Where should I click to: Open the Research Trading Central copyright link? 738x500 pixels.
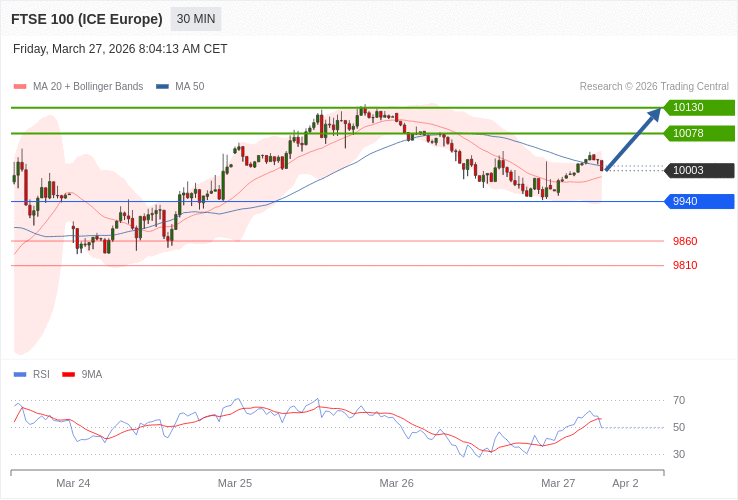coord(654,87)
